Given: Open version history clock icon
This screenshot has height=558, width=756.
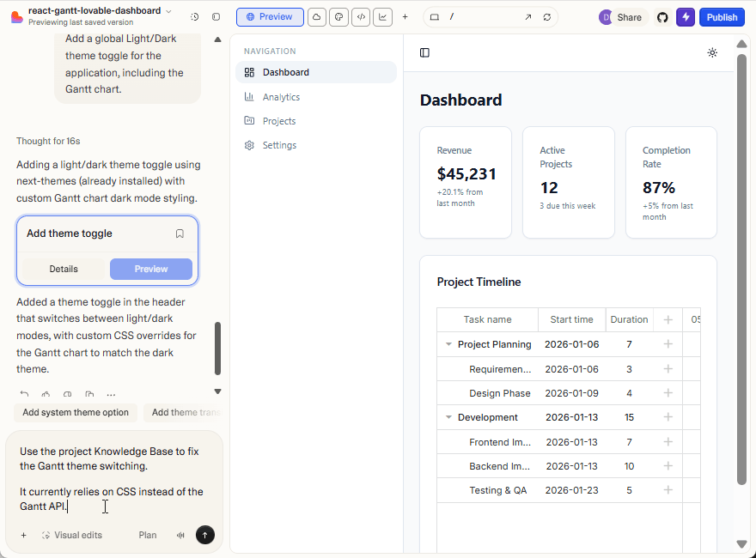Looking at the screenshot, I should click(x=195, y=17).
